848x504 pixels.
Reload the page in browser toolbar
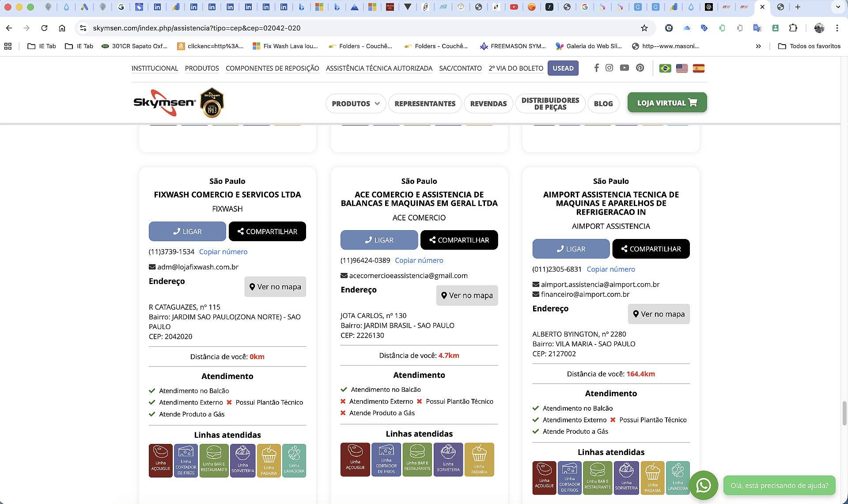[44, 28]
